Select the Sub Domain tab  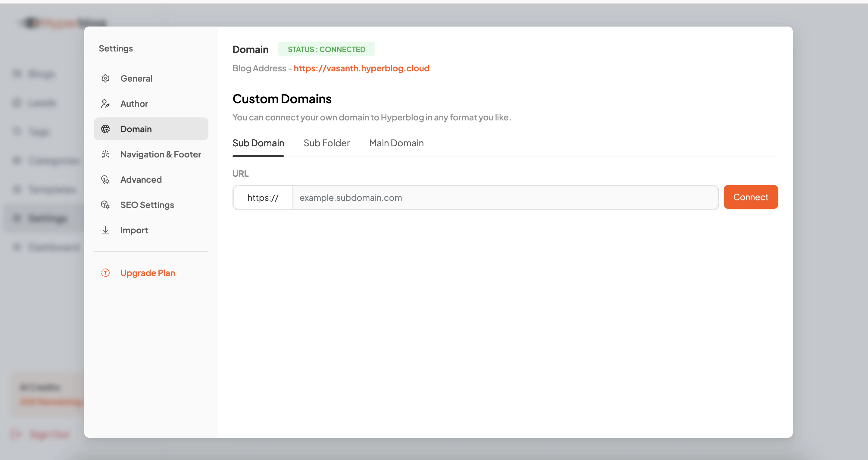(258, 143)
